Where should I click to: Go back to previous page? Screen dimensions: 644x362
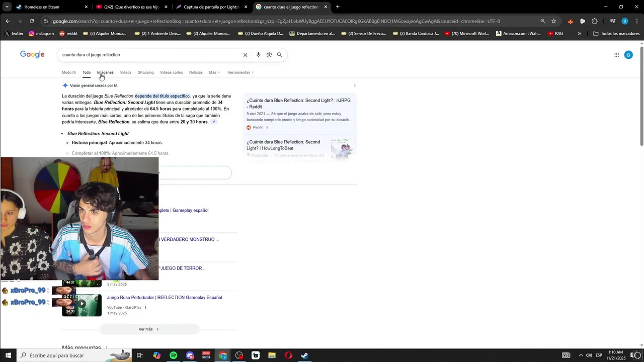coord(8,21)
